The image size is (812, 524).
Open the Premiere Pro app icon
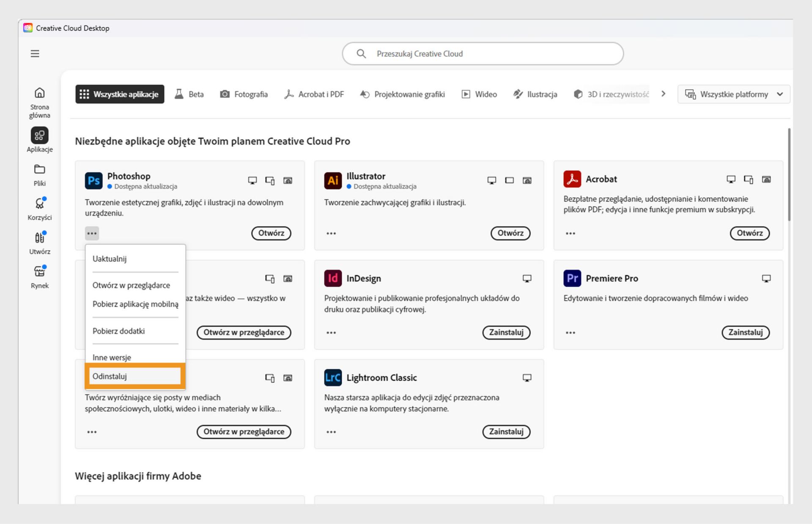(572, 278)
